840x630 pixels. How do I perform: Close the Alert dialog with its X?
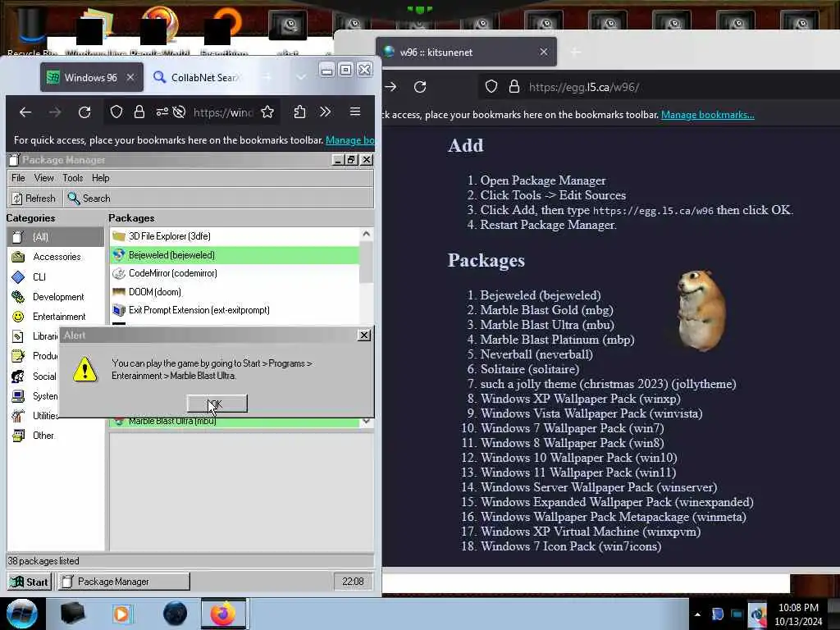pos(363,336)
